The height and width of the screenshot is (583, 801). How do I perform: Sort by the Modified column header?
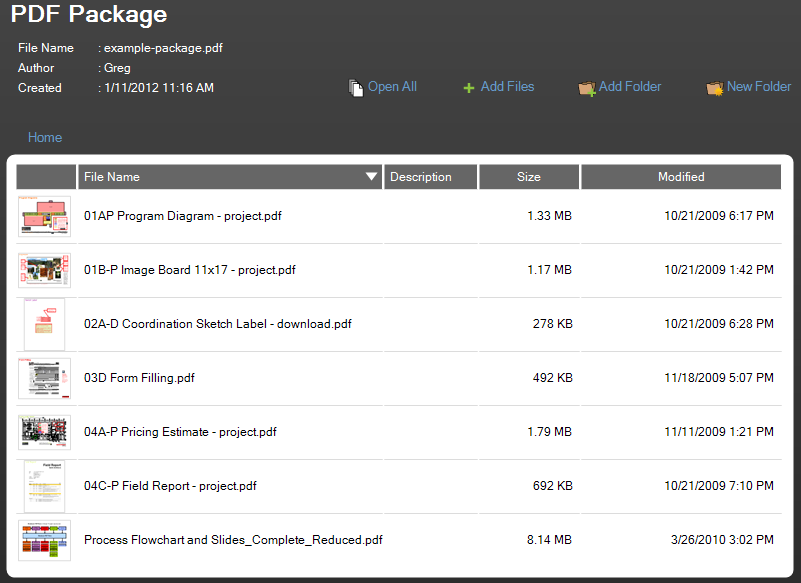pyautogui.click(x=681, y=177)
